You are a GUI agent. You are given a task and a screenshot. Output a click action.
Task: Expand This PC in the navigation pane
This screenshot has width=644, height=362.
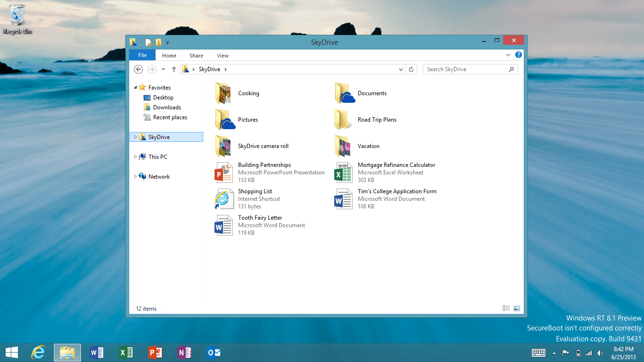[136, 156]
